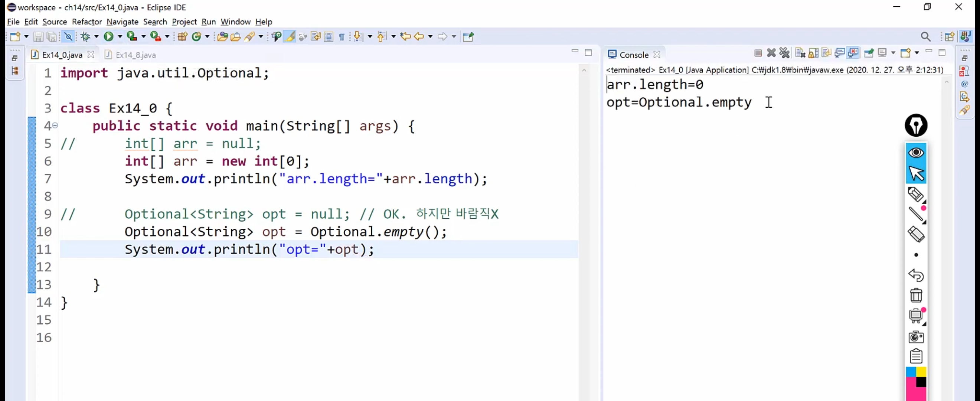This screenshot has width=980, height=401.
Task: Click the green Run button in toolbar
Action: [x=108, y=36]
